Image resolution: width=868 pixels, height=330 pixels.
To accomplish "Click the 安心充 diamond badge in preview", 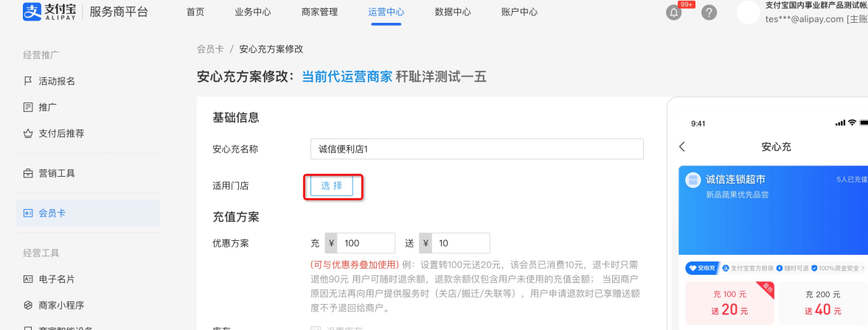I will (x=702, y=268).
